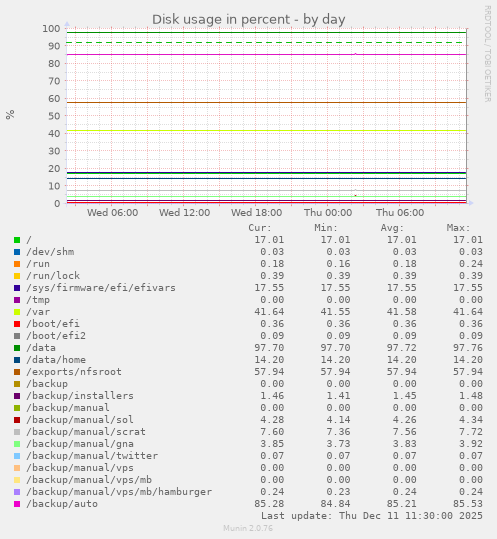
Task: Select the /backup/auto min value 84.84
Action: (x=335, y=504)
